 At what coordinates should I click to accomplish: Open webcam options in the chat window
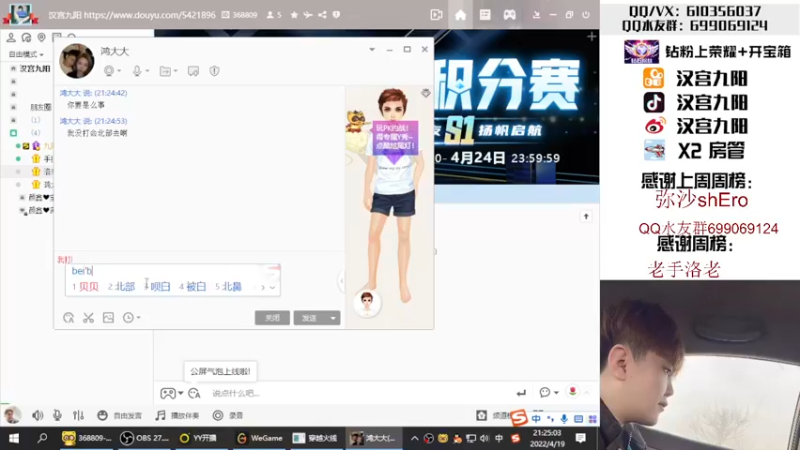[112, 71]
